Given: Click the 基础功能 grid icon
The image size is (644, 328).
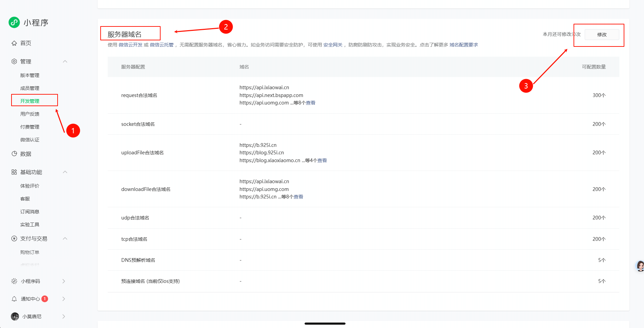Looking at the screenshot, I should tap(14, 172).
